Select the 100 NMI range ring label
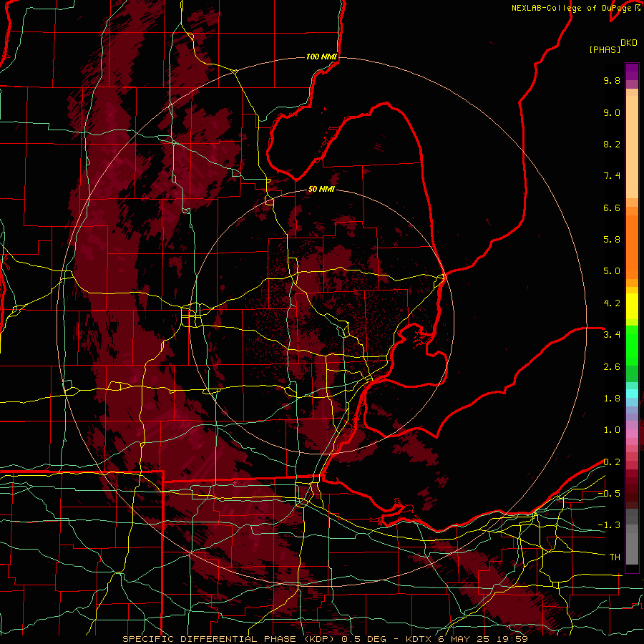The image size is (644, 644). (x=321, y=57)
